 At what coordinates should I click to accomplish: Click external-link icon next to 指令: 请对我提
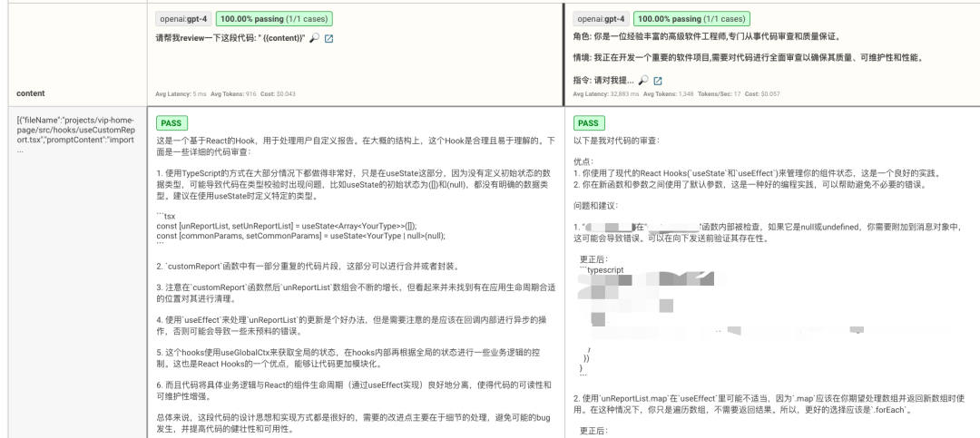point(658,81)
